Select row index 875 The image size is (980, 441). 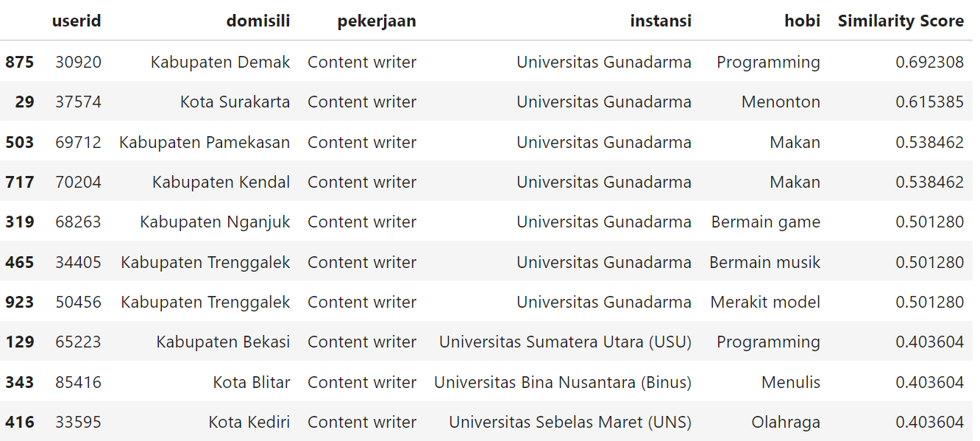[x=20, y=62]
